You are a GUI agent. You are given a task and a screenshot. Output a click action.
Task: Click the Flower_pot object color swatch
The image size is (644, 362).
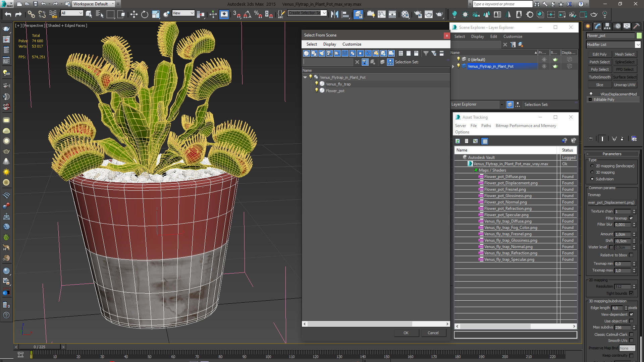pos(639,36)
